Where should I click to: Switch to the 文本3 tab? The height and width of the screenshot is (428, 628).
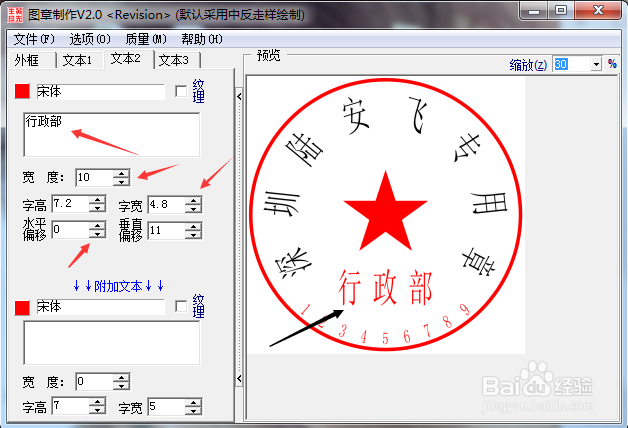tap(176, 60)
